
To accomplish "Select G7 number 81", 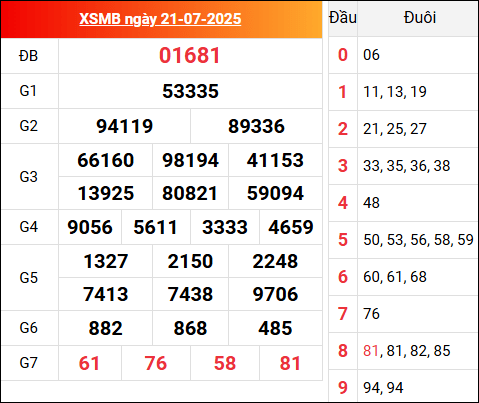I will tap(290, 363).
